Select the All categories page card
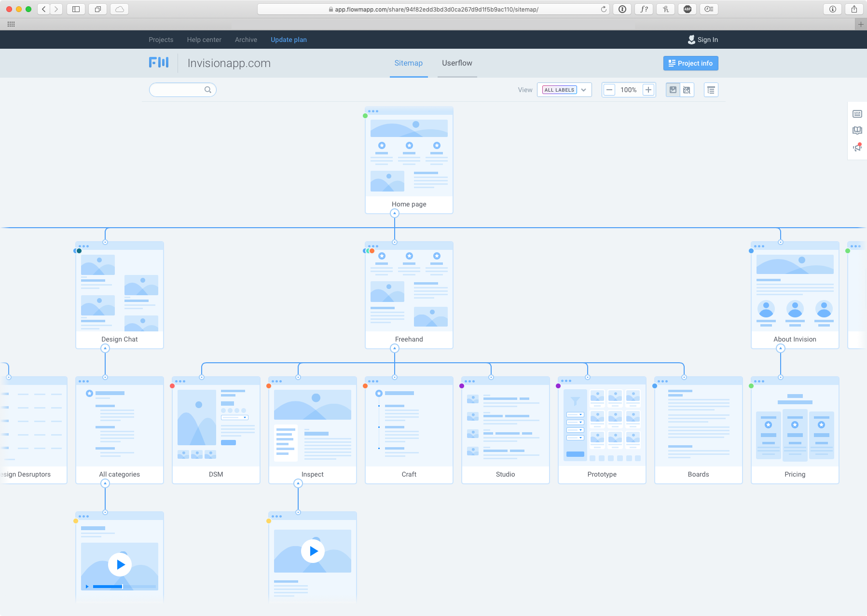 [120, 430]
